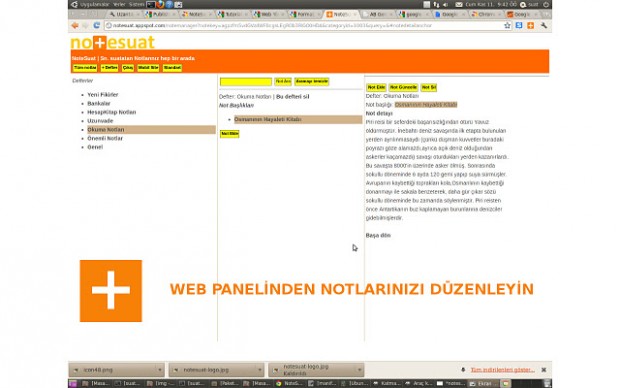Bookmark the page with the star icon
620x388 pixels.
point(507,25)
